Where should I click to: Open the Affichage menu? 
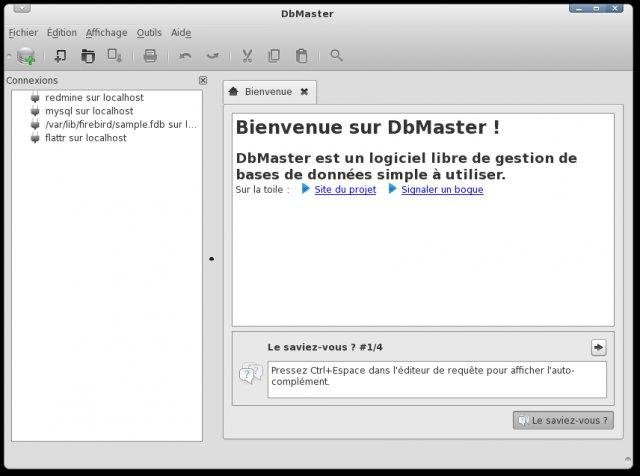pyautogui.click(x=107, y=33)
